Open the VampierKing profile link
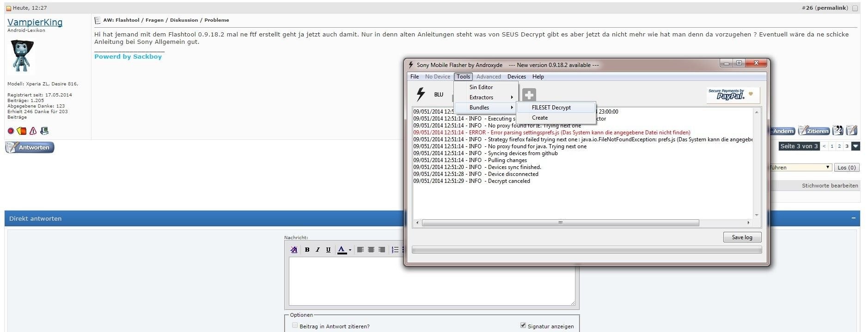868x332 pixels. click(x=35, y=22)
